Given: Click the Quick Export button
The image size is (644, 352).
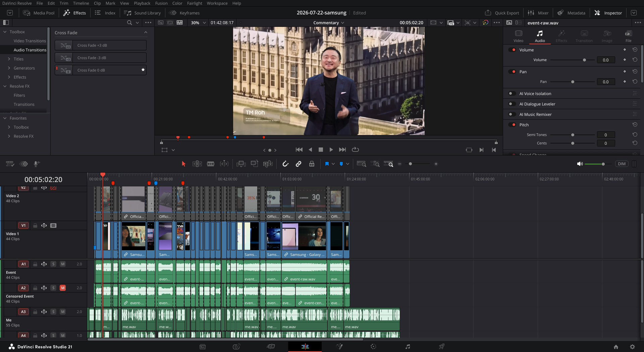Looking at the screenshot, I should click(502, 13).
